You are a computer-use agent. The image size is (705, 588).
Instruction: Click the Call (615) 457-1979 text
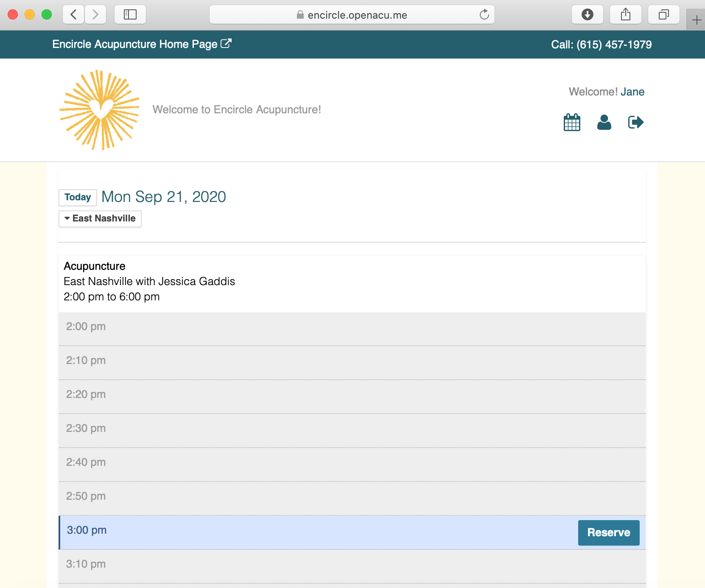click(x=601, y=45)
